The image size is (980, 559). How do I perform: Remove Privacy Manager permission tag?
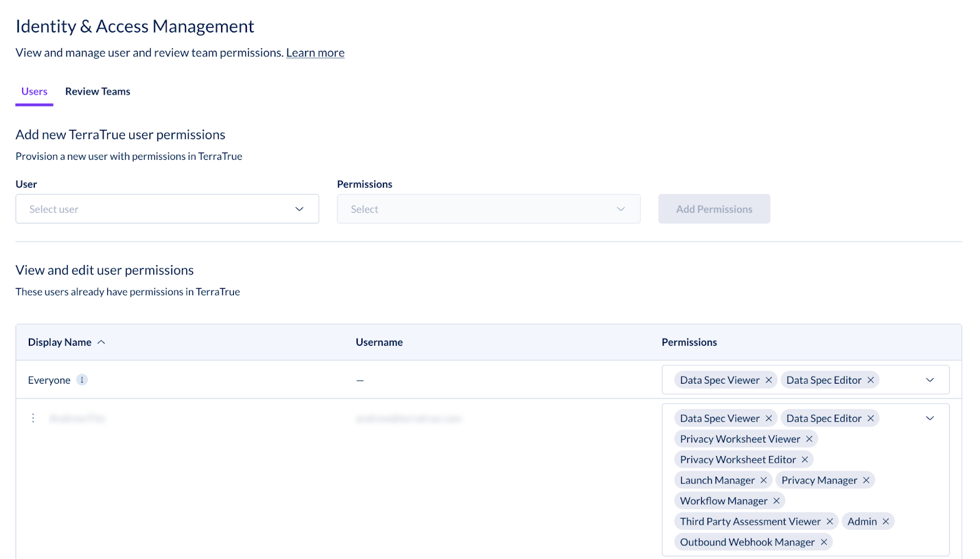tap(866, 480)
